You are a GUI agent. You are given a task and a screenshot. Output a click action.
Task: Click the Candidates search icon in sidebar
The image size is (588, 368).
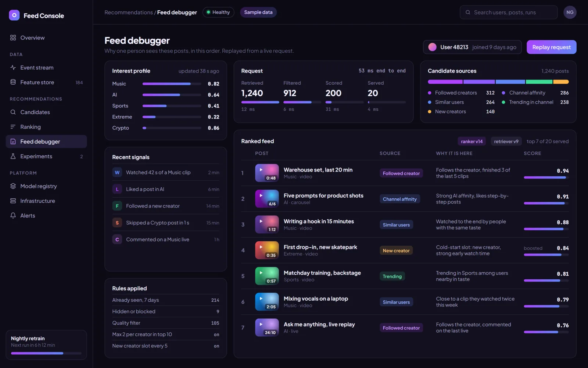coord(13,112)
